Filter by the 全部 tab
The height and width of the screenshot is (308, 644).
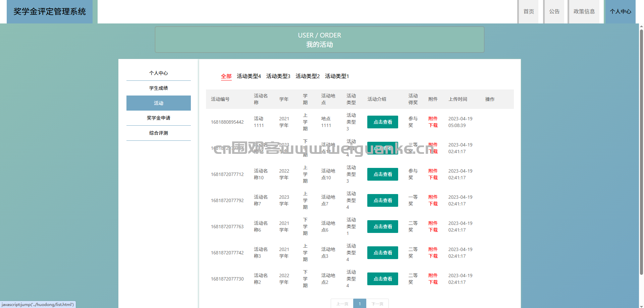click(x=226, y=76)
